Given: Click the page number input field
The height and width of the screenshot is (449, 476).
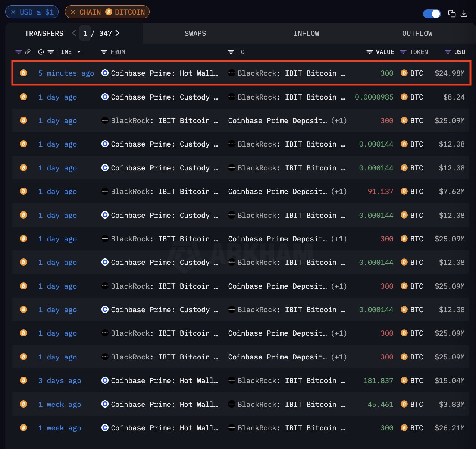Looking at the screenshot, I should pyautogui.click(x=85, y=33).
